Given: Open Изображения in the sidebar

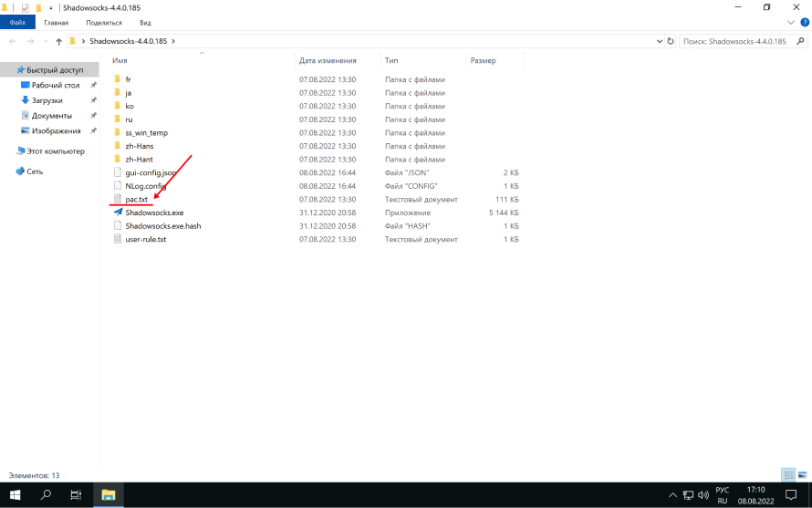Looking at the screenshot, I should [x=56, y=131].
